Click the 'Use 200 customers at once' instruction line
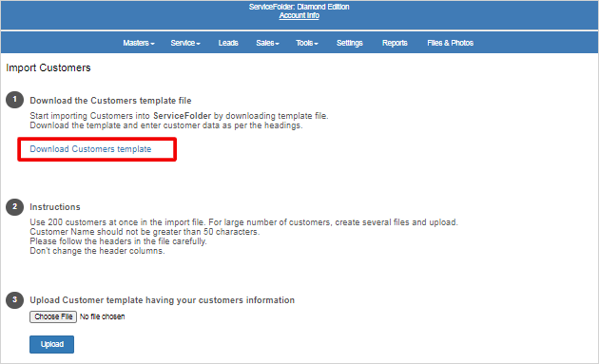Screen dimensions: 599x364 (x=243, y=221)
